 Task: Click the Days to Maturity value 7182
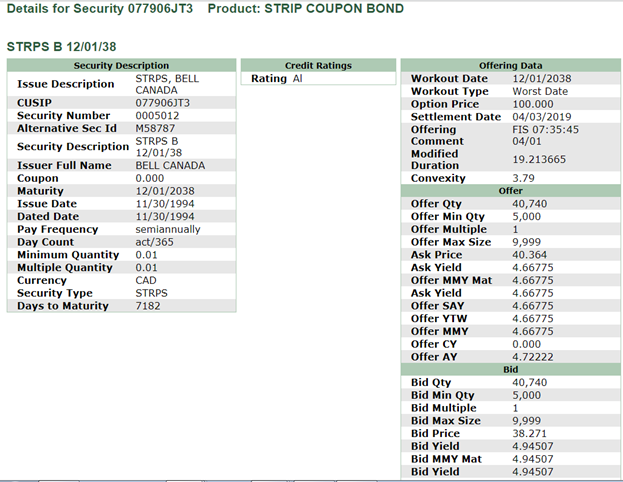click(148, 306)
